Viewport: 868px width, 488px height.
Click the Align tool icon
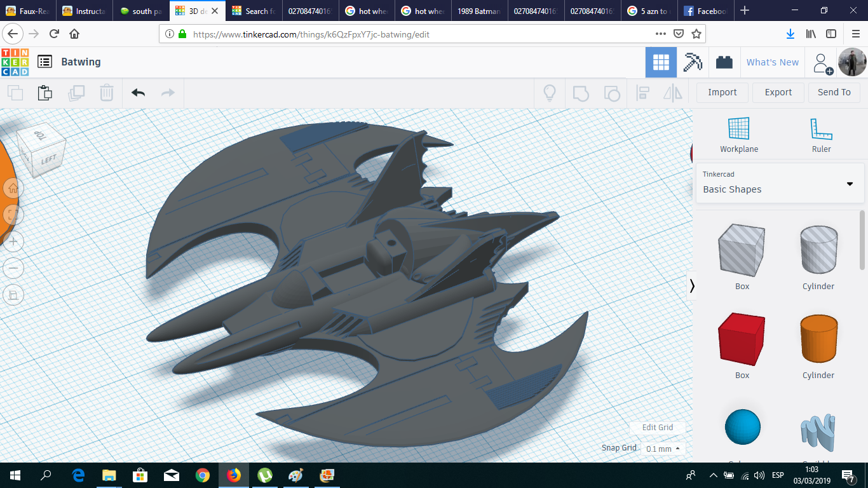pyautogui.click(x=642, y=93)
